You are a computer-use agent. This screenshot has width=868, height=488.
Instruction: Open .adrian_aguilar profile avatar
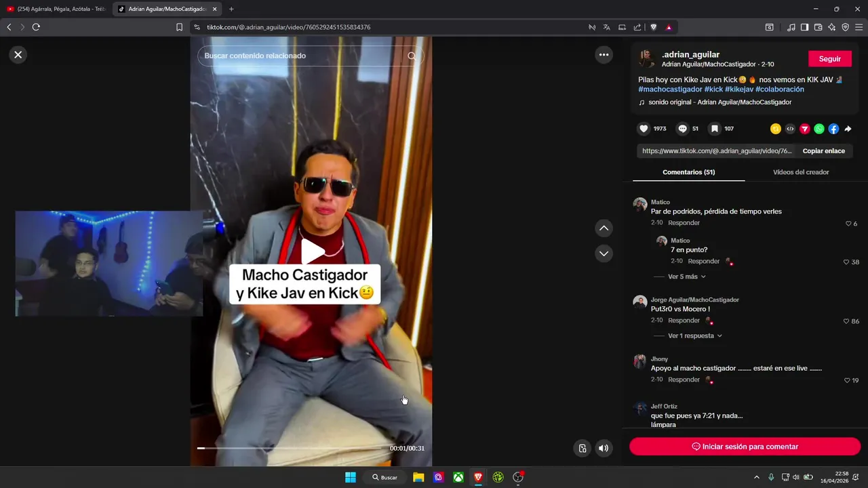pos(647,58)
